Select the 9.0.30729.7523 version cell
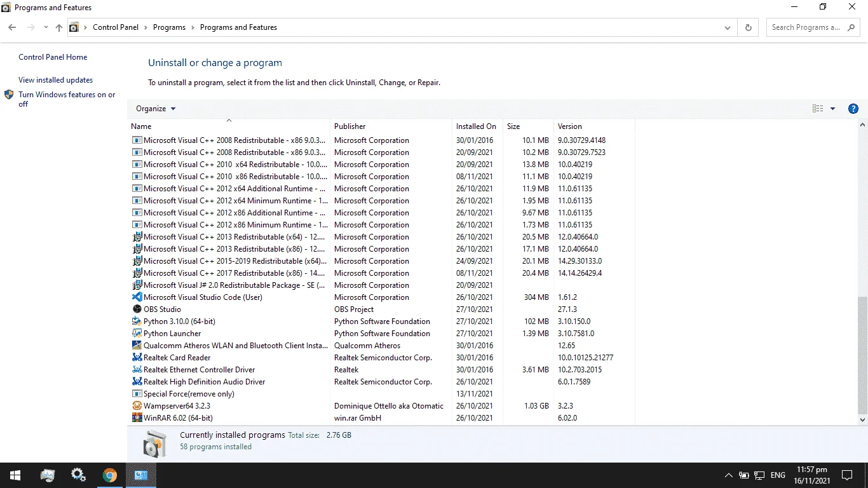 581,152
